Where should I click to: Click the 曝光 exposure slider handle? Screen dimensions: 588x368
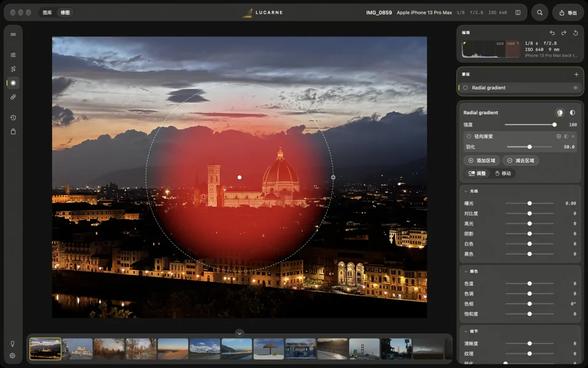[529, 203]
